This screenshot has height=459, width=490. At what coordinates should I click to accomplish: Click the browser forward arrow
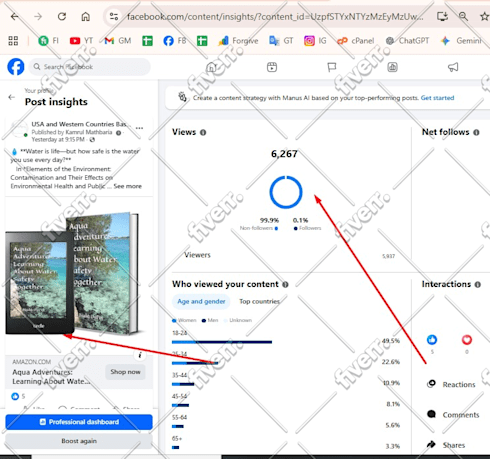point(38,16)
